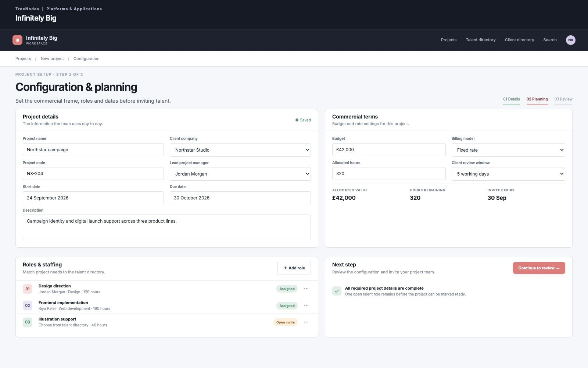Click the Add role button

(x=294, y=268)
